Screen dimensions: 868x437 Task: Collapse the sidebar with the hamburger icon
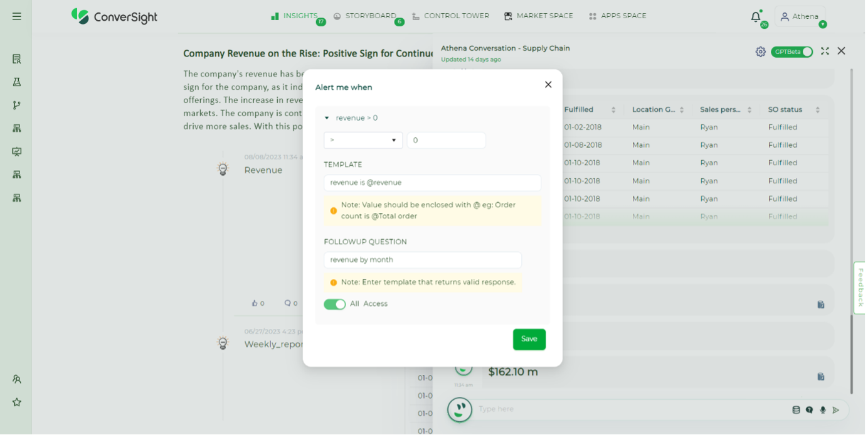coord(16,16)
